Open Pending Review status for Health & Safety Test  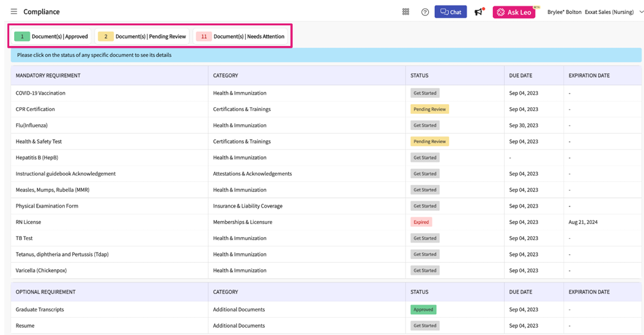point(429,141)
